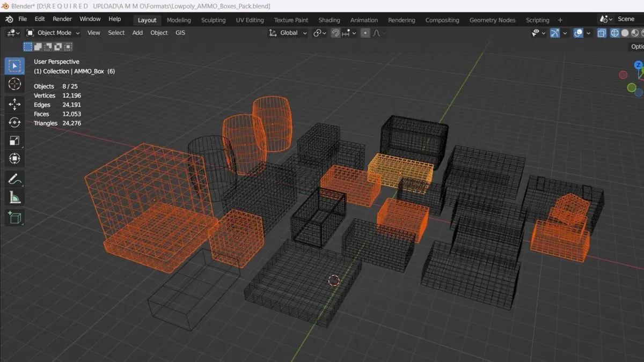Screen dimensions: 644x362
Task: Click the 'User Perspective' label
Action: pyautogui.click(x=56, y=62)
